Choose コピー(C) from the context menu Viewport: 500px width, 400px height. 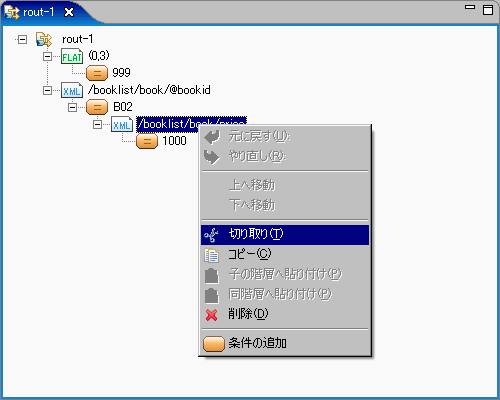click(x=285, y=255)
